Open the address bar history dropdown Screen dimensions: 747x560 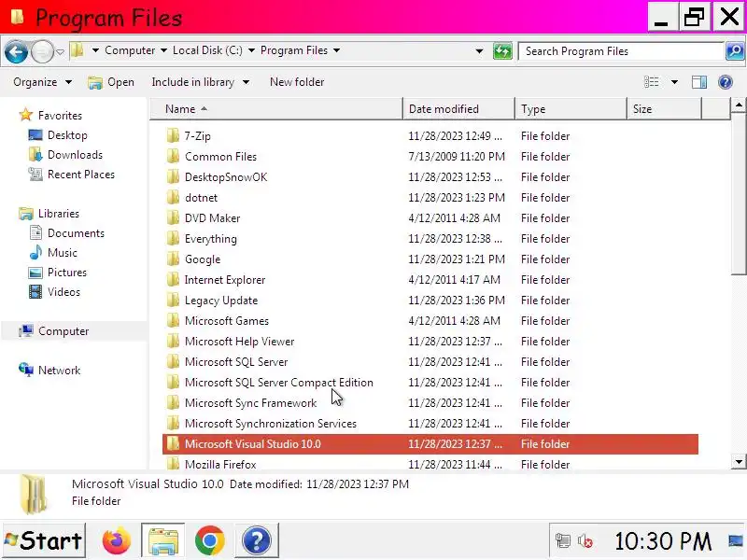pyautogui.click(x=479, y=51)
